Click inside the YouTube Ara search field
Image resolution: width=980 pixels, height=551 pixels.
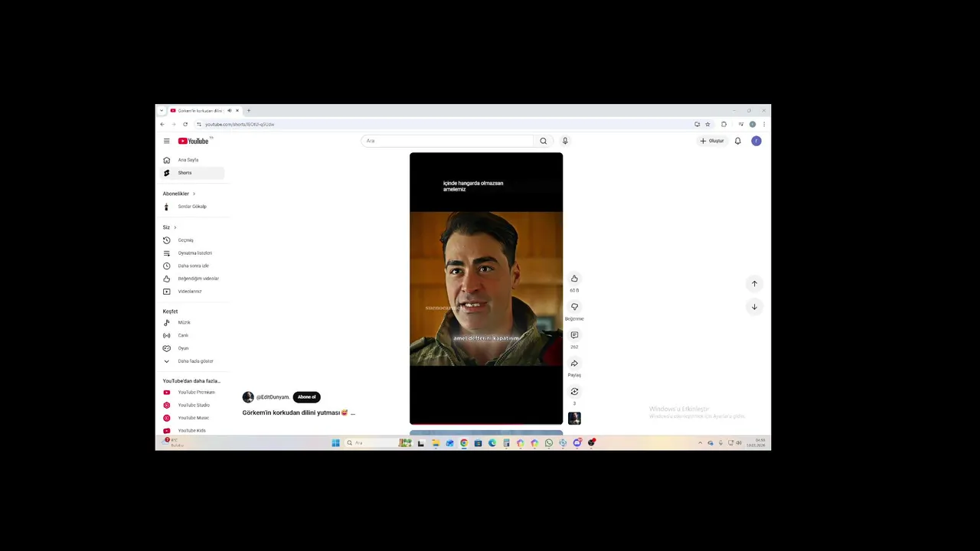[448, 141]
